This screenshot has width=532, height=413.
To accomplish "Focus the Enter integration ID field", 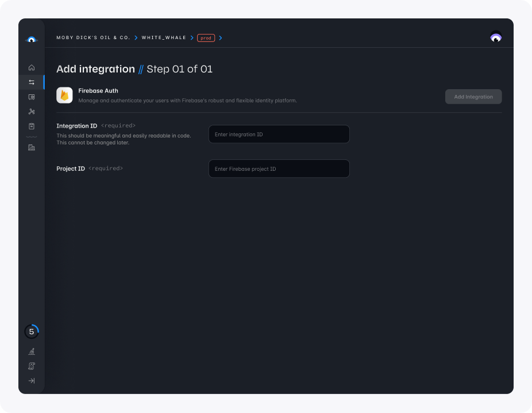I will tap(279, 134).
